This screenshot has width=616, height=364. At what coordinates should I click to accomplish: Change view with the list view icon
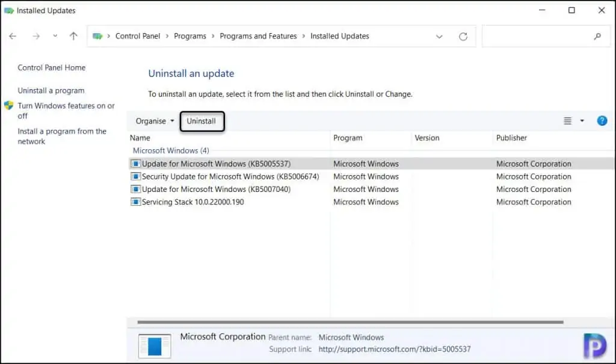[x=567, y=121]
